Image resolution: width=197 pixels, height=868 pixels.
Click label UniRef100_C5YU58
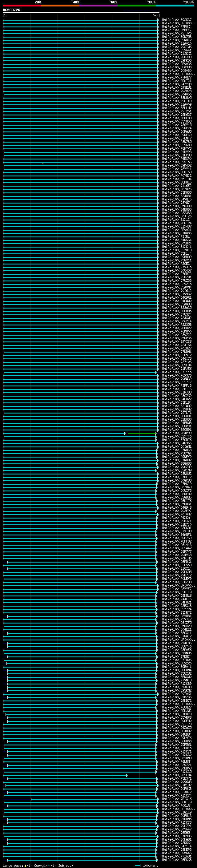click(x=176, y=121)
